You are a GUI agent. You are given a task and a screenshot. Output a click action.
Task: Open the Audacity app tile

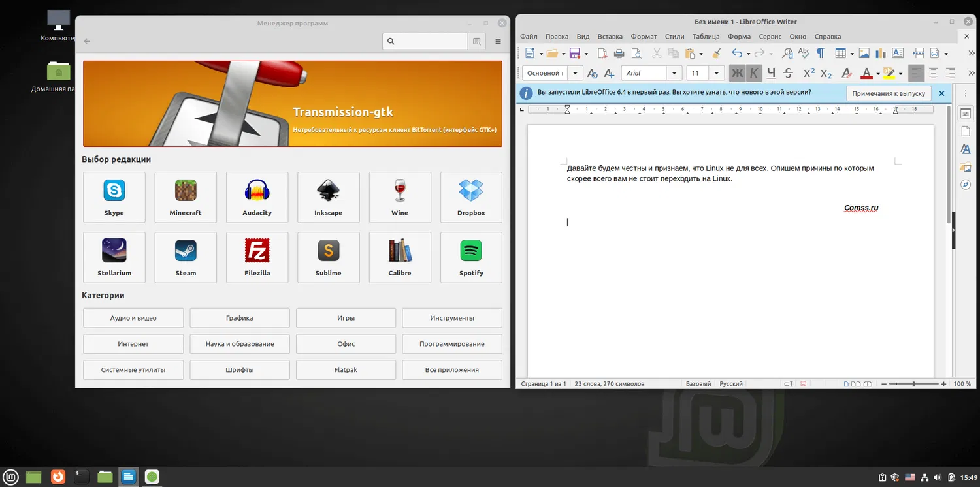[x=257, y=197]
